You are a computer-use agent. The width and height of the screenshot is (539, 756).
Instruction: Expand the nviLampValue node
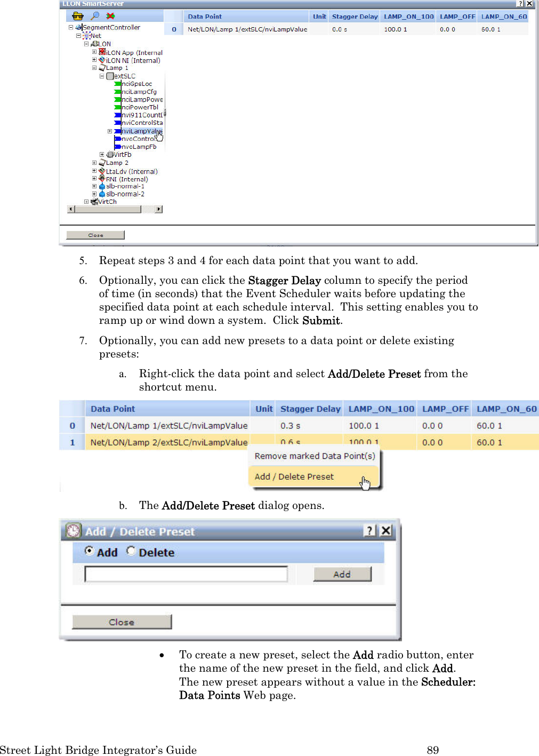(110, 131)
